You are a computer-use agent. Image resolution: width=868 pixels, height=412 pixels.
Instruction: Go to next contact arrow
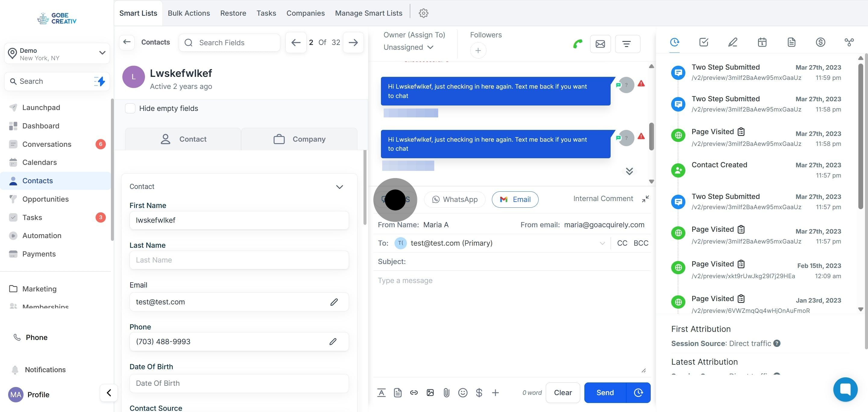[x=353, y=42]
